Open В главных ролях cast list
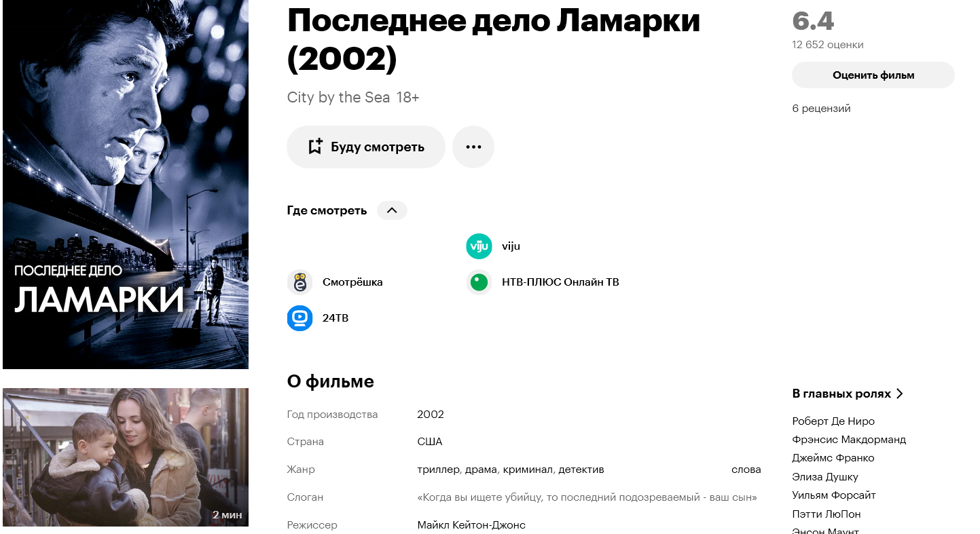 click(x=848, y=394)
